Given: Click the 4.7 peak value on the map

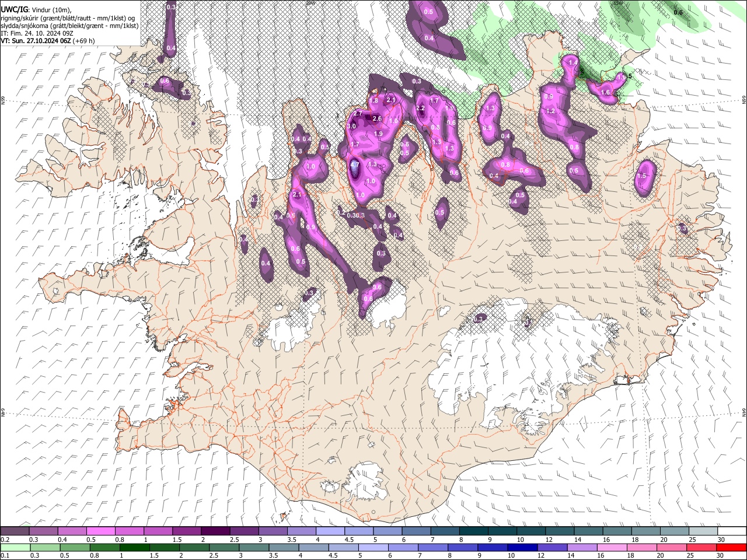Looking at the screenshot, I should [x=354, y=165].
